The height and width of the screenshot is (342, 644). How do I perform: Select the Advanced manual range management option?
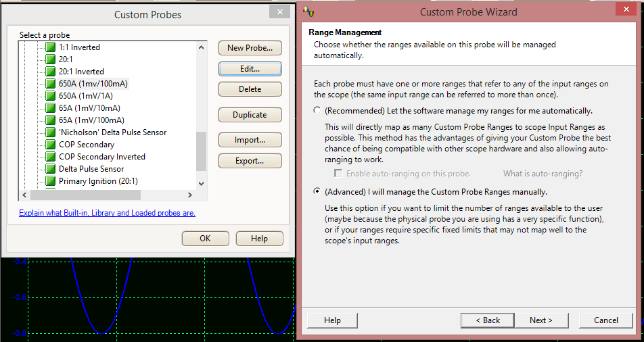317,192
